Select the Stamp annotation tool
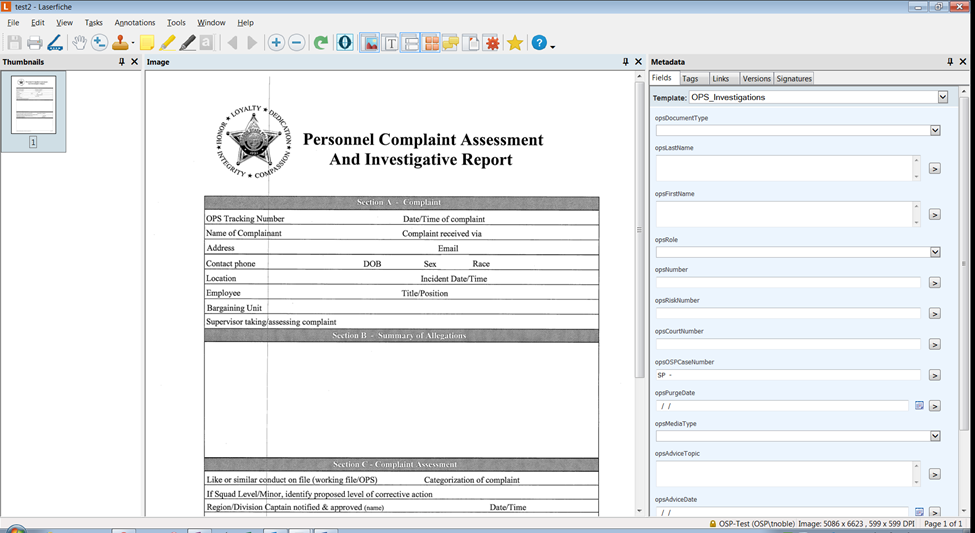 120,43
